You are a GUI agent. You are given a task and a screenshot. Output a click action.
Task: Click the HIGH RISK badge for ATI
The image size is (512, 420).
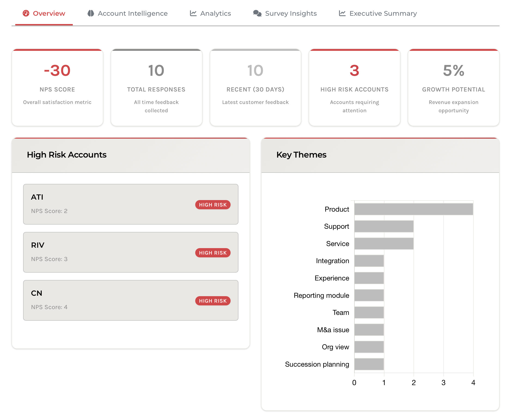pos(213,205)
